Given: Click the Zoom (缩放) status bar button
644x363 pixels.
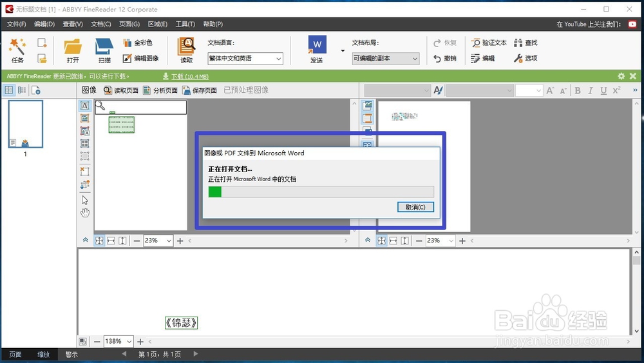Looking at the screenshot, I should point(43,355).
